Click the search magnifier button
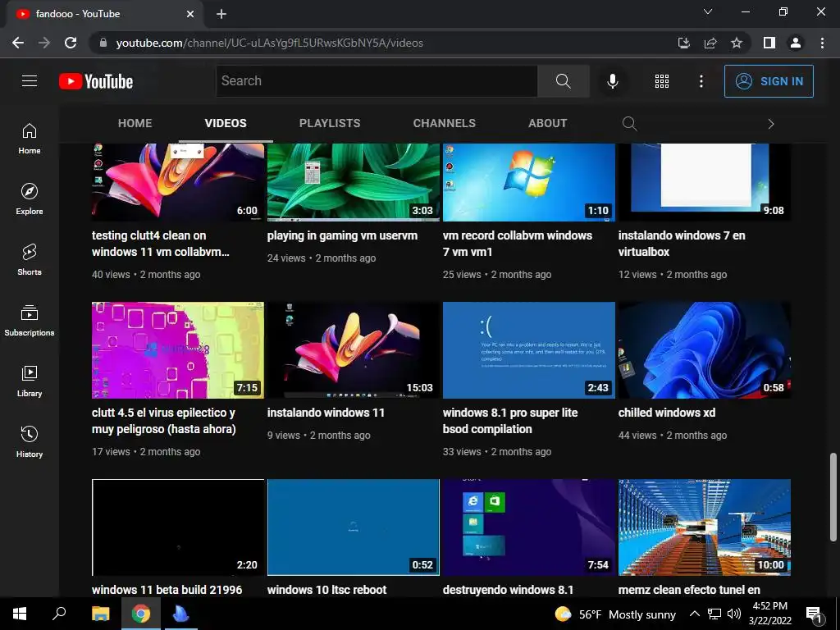Screen dimensions: 840x630 [x=563, y=81]
